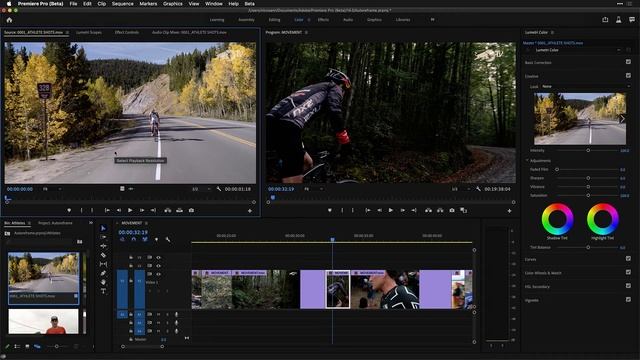
Task: Uncheck the Curves section checkbox
Action: (628, 259)
